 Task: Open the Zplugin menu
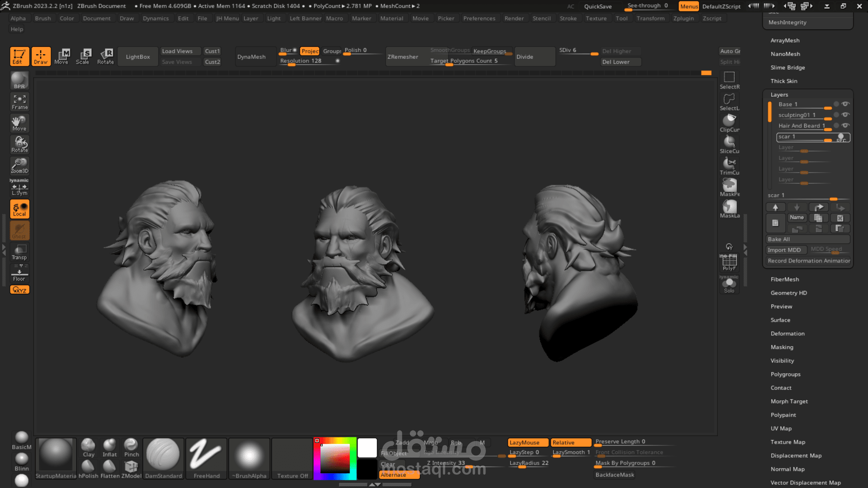(683, 19)
